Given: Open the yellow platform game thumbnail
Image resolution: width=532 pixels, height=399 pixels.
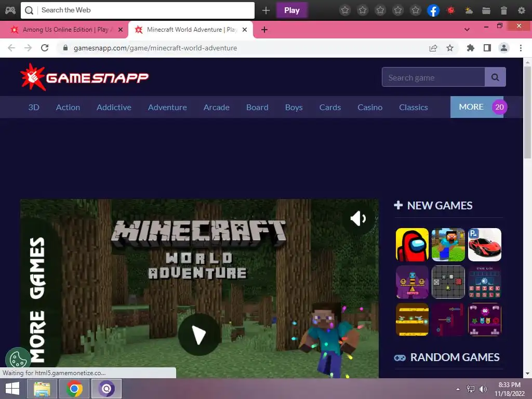Looking at the screenshot, I should coord(412,320).
